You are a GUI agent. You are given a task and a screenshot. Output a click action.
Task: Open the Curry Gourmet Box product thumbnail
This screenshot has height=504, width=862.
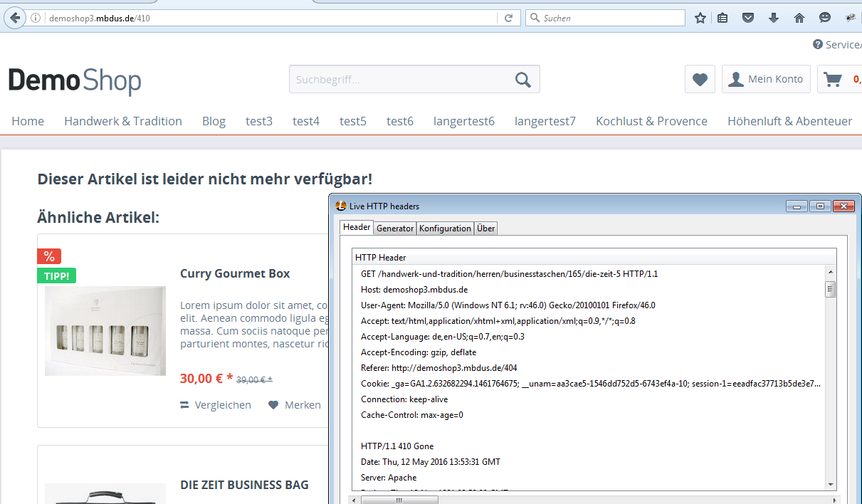[x=105, y=331]
